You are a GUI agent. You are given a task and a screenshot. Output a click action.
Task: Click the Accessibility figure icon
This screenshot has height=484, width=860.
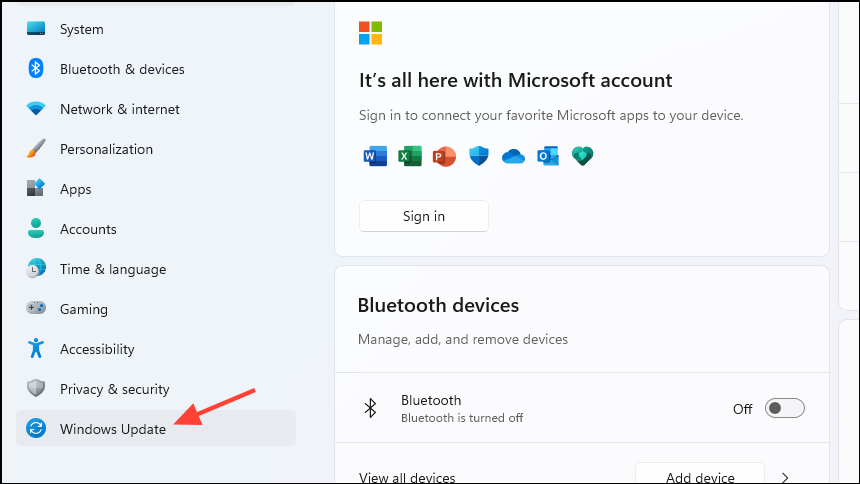click(x=36, y=348)
